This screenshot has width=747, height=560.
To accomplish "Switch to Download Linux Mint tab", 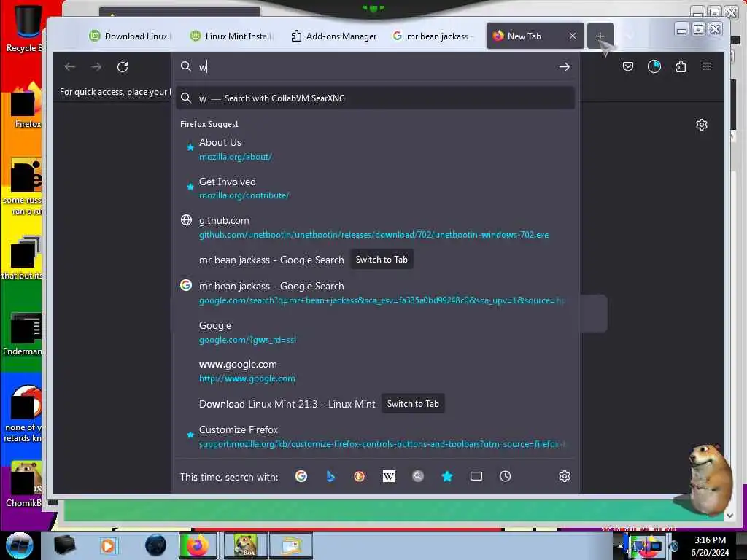I will [130, 36].
